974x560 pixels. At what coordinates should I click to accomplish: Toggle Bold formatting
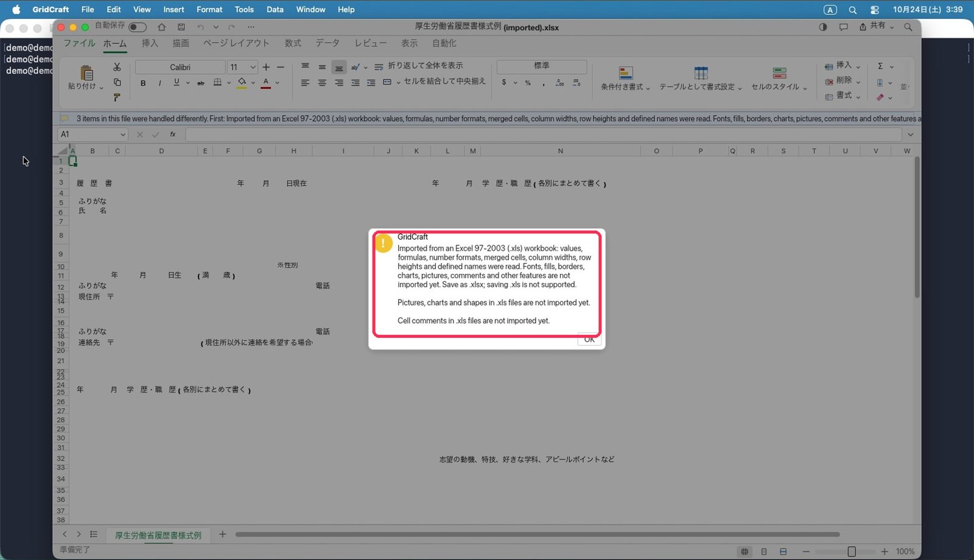[143, 83]
